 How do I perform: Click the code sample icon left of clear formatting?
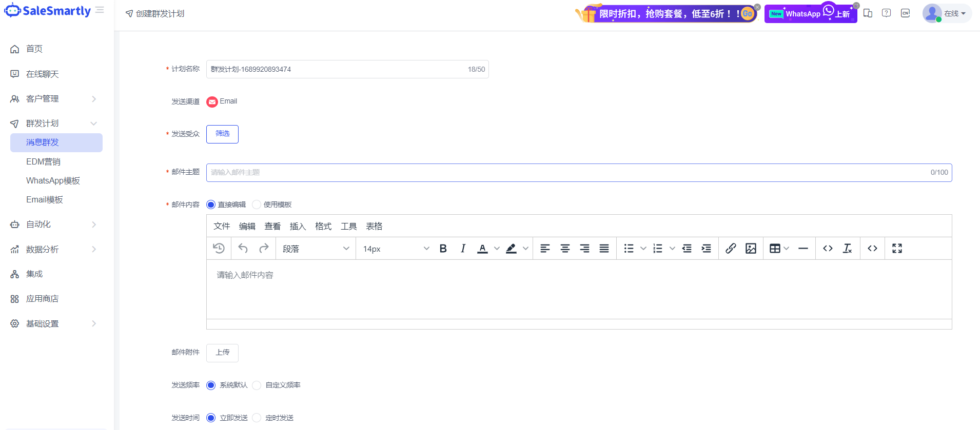[x=828, y=249]
